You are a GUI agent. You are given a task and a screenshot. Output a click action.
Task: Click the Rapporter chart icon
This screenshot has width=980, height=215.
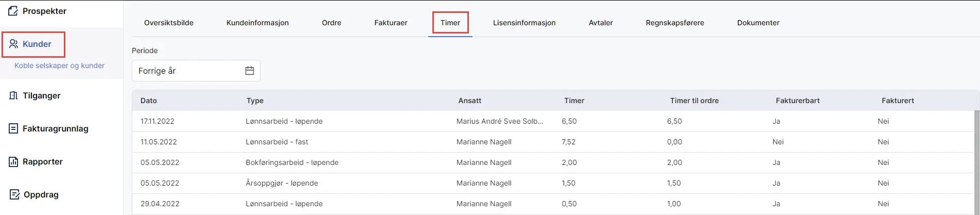coord(14,161)
